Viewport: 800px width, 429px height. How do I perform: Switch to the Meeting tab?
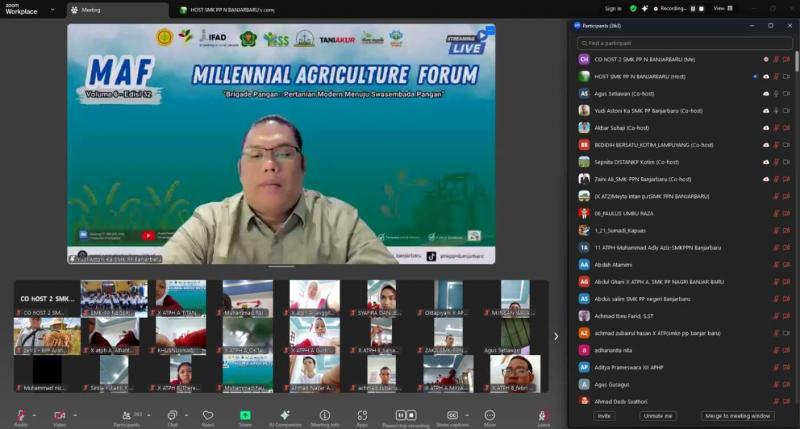click(x=117, y=10)
